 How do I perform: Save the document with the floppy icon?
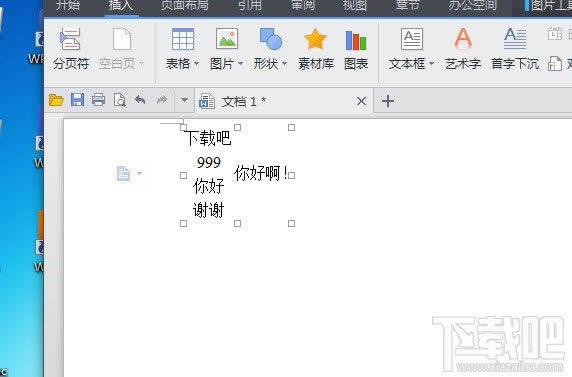[77, 100]
